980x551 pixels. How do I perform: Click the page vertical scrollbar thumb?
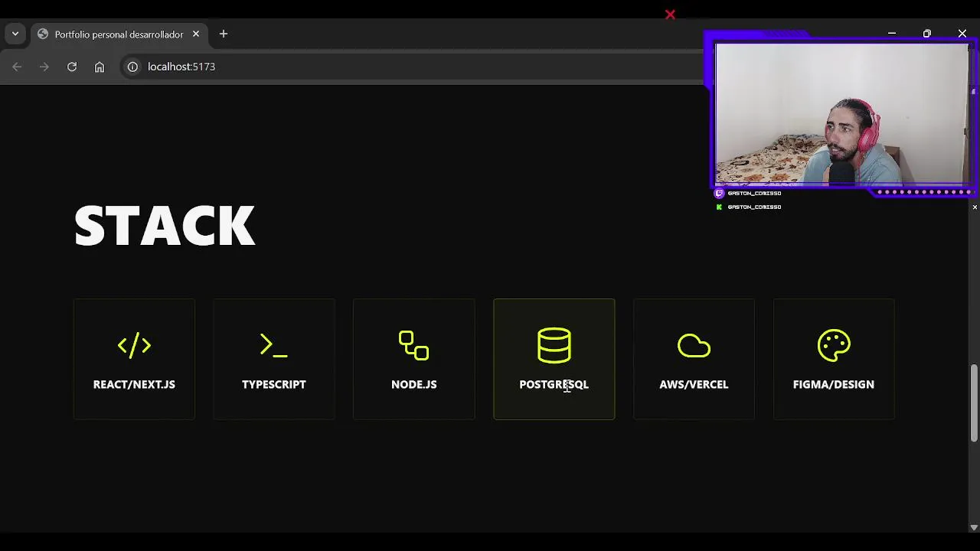pyautogui.click(x=974, y=403)
